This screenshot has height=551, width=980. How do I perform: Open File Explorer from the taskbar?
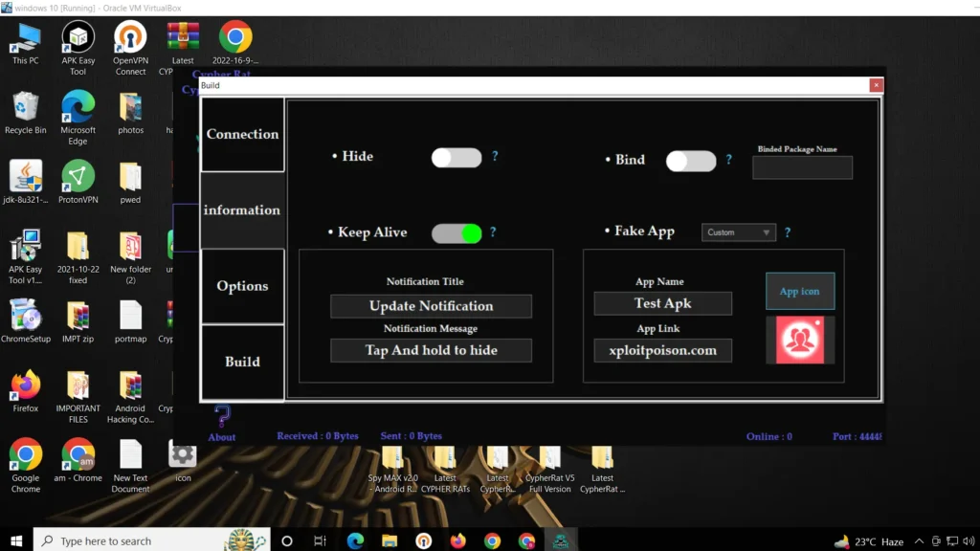390,541
